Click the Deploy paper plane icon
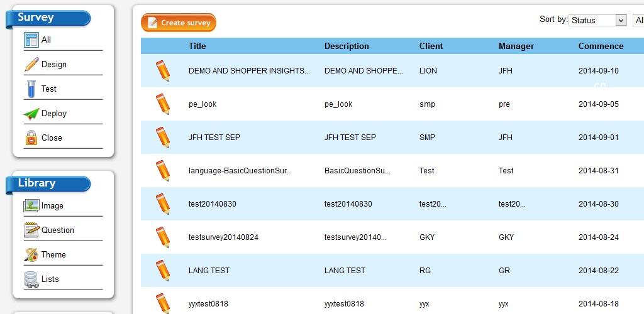644x314 pixels. (31, 114)
